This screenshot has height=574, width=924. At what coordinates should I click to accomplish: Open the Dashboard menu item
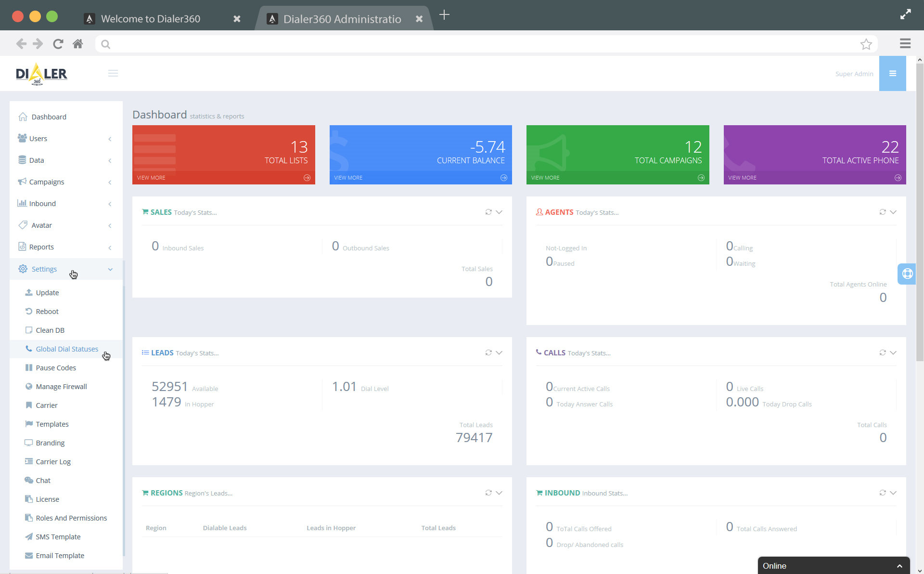49,117
